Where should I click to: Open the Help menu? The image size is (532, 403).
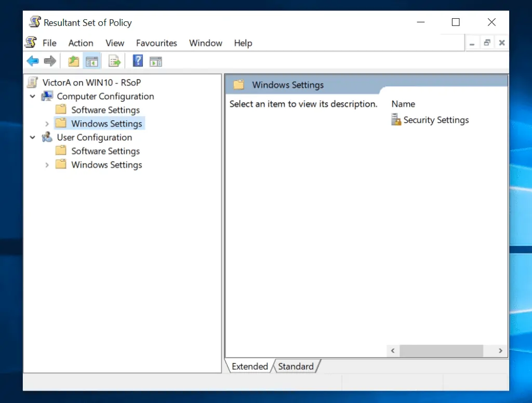243,43
